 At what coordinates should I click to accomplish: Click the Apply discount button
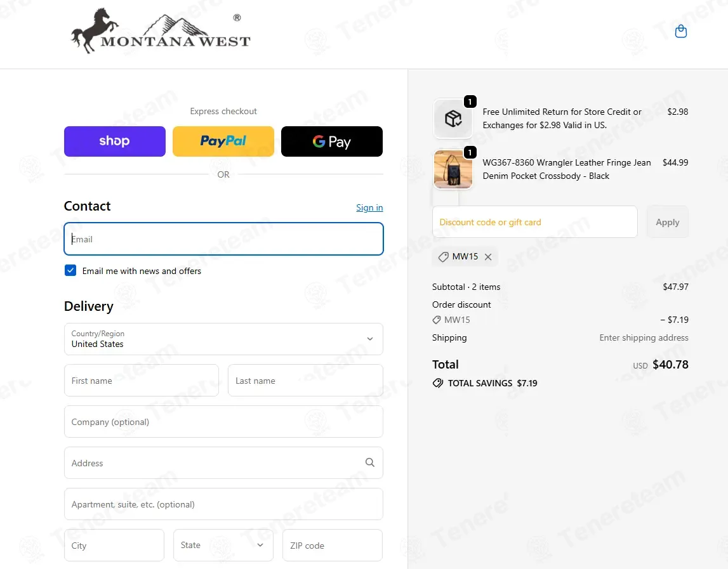tap(667, 222)
